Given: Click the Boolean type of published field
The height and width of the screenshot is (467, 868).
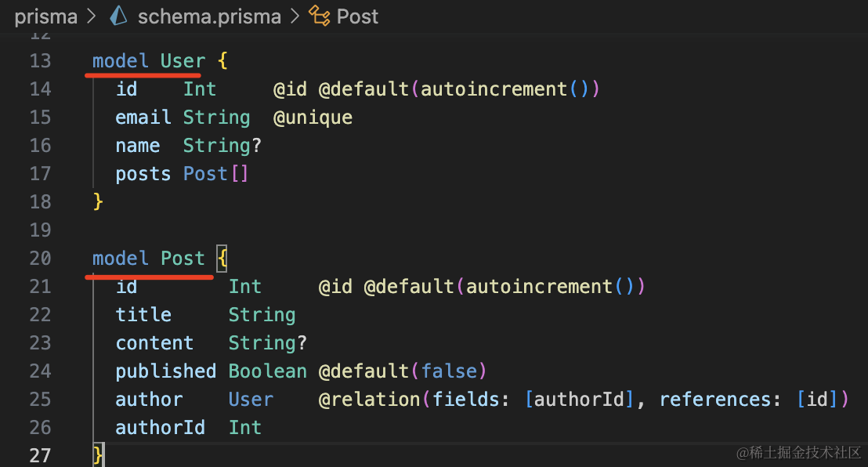Looking at the screenshot, I should point(267,371).
